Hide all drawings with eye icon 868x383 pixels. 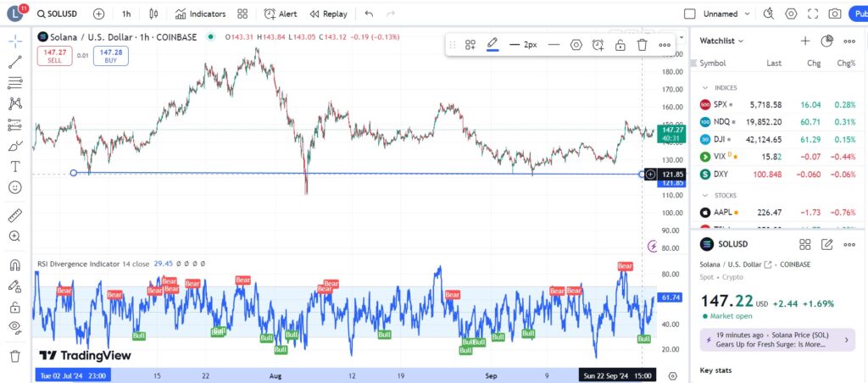15,328
